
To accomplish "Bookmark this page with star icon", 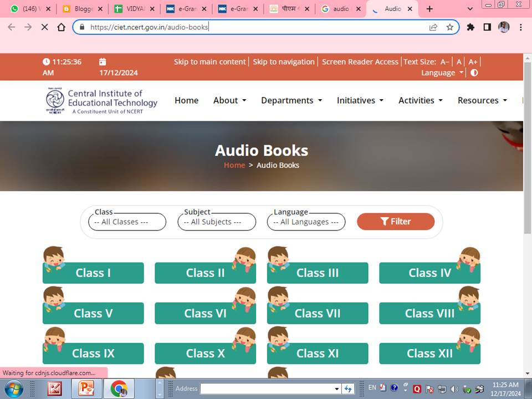I will tap(449, 27).
